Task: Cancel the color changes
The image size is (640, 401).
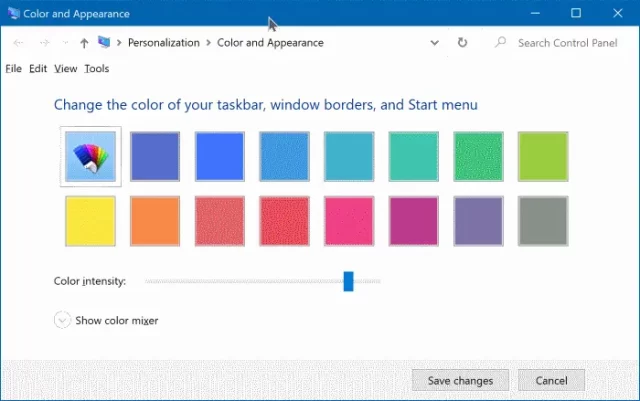Action: (551, 381)
